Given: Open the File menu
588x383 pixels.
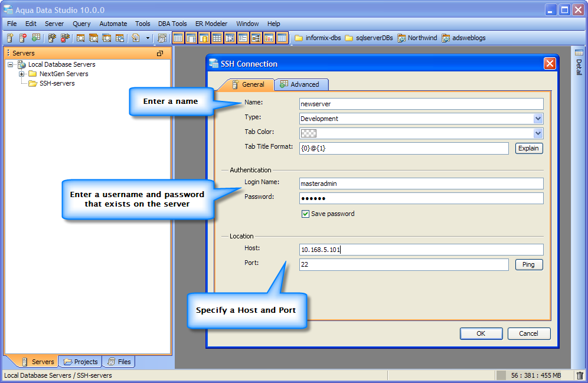Looking at the screenshot, I should [x=12, y=24].
